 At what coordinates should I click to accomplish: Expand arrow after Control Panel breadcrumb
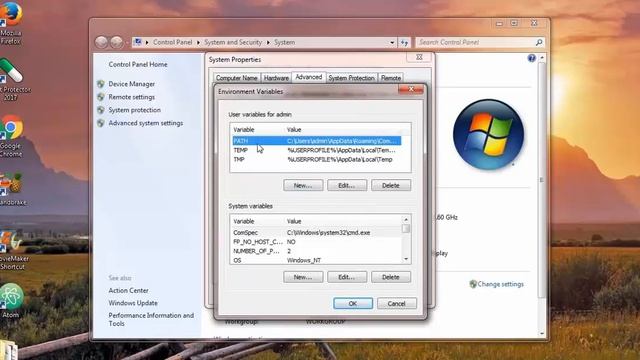pyautogui.click(x=198, y=42)
